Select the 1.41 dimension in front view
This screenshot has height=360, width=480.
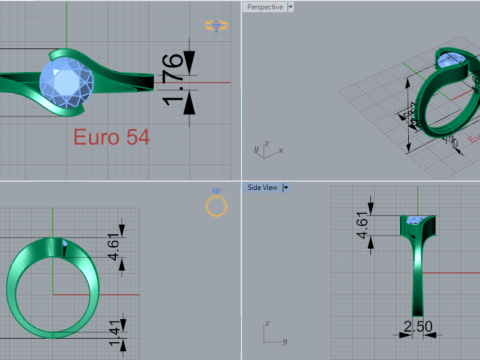pos(114,333)
